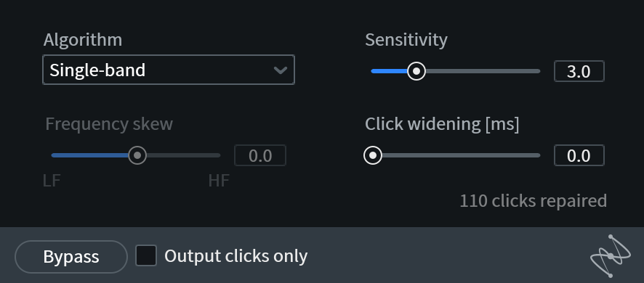Click the LF label under Frequency skew
Image resolution: width=644 pixels, height=283 pixels.
(x=52, y=181)
